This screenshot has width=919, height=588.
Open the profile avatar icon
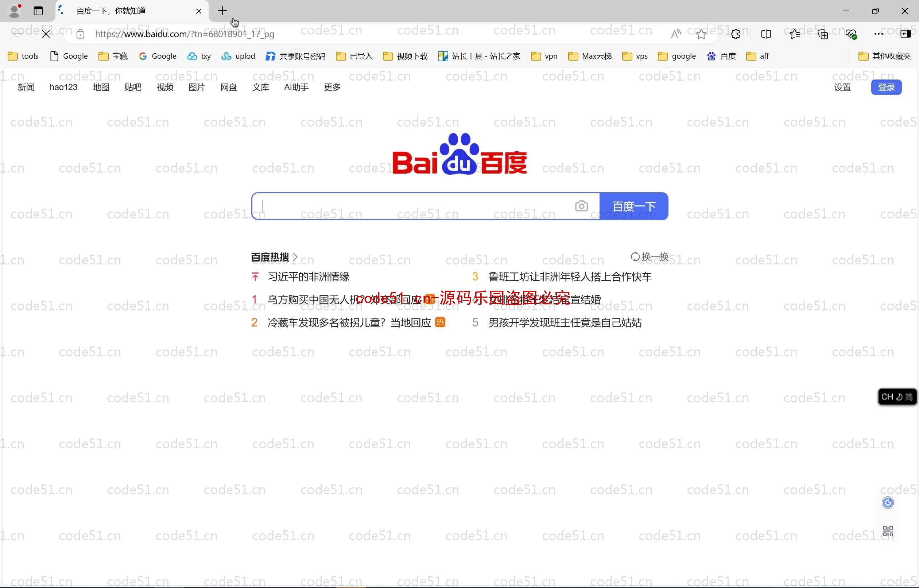click(x=15, y=11)
